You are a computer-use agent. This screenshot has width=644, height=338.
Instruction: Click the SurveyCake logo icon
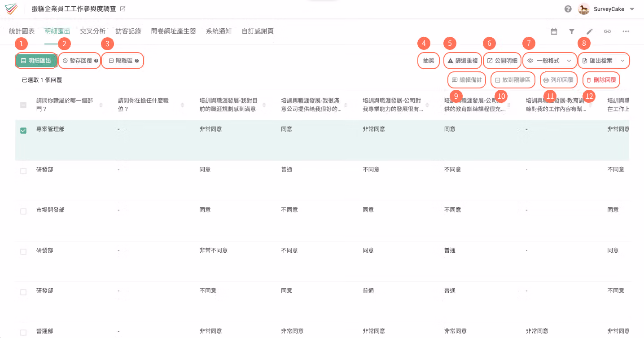click(11, 9)
